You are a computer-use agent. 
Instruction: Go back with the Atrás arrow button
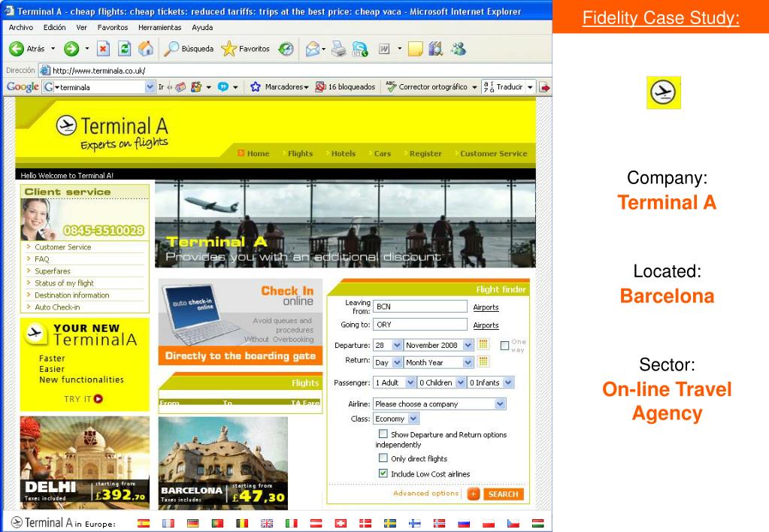tap(27, 49)
